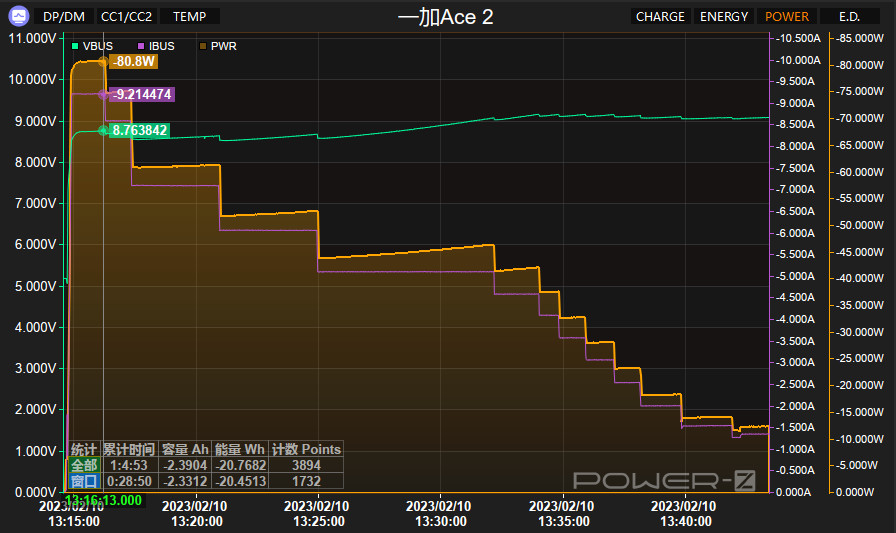This screenshot has height=533, width=896.
Task: Toggle the PWR legend series
Action: click(x=218, y=46)
